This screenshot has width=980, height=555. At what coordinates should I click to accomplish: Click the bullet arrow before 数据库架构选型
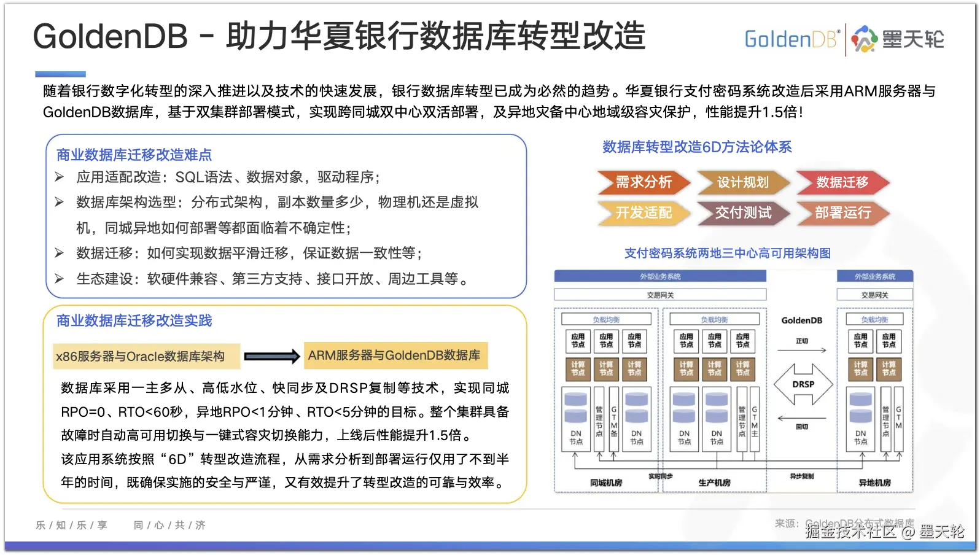(x=60, y=202)
